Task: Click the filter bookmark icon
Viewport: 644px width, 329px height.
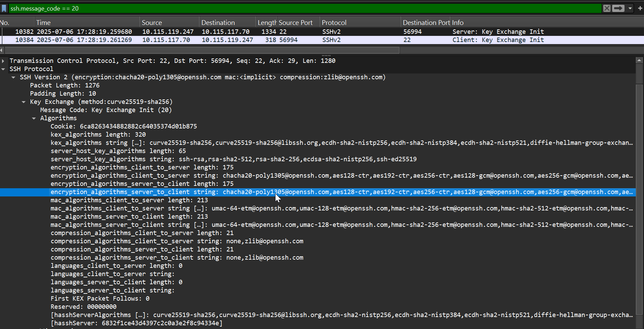Action: click(4, 8)
